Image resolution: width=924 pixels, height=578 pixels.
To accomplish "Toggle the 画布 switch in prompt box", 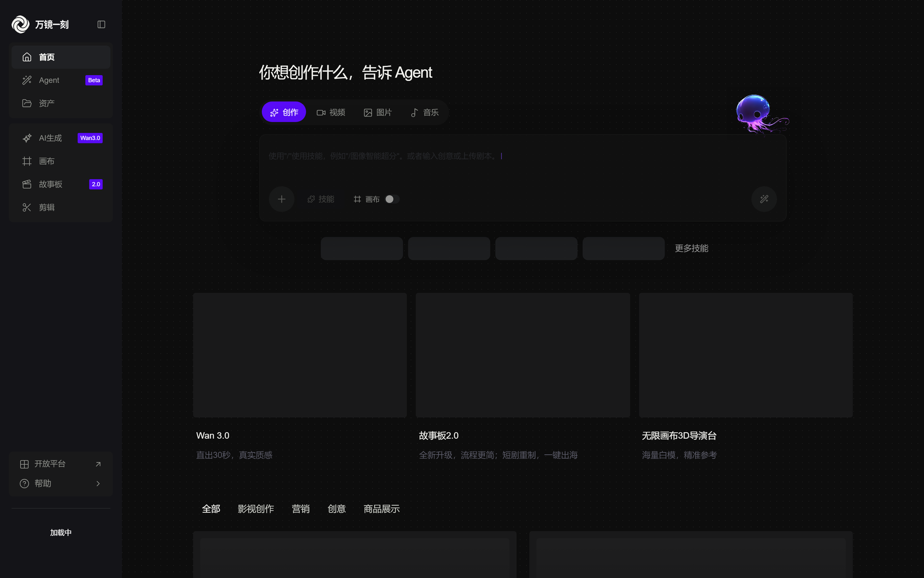I will [x=392, y=199].
